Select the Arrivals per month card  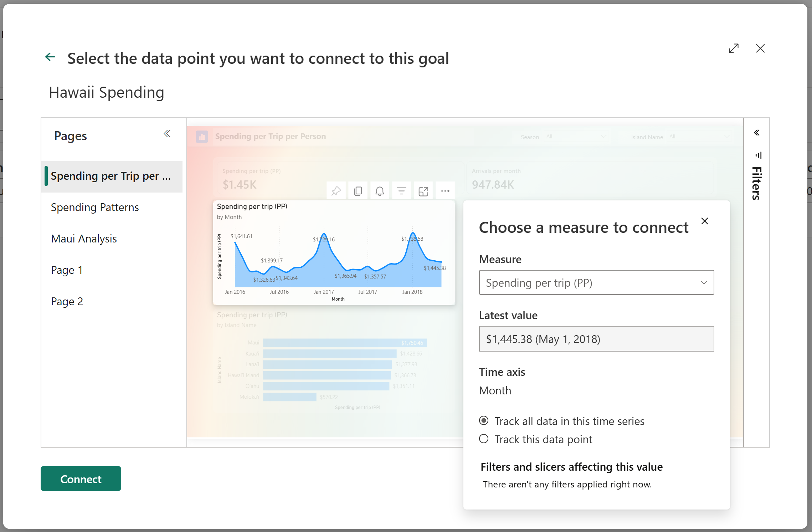[x=590, y=178]
